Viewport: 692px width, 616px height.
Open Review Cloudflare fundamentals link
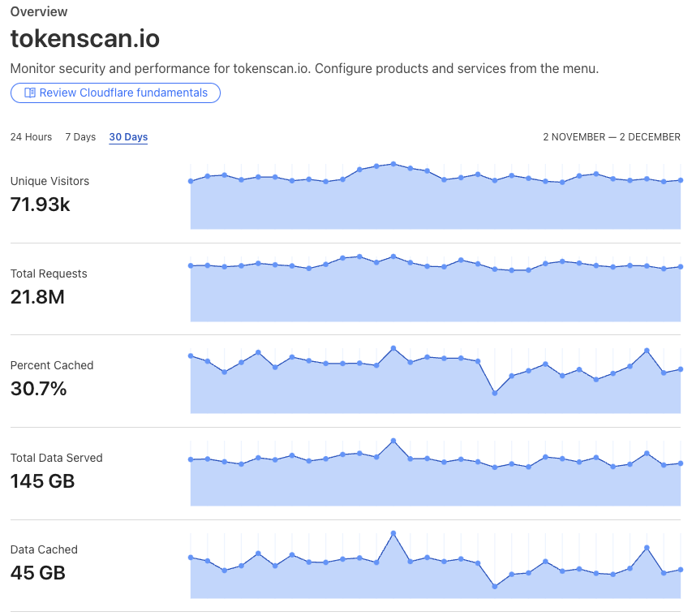click(x=115, y=93)
